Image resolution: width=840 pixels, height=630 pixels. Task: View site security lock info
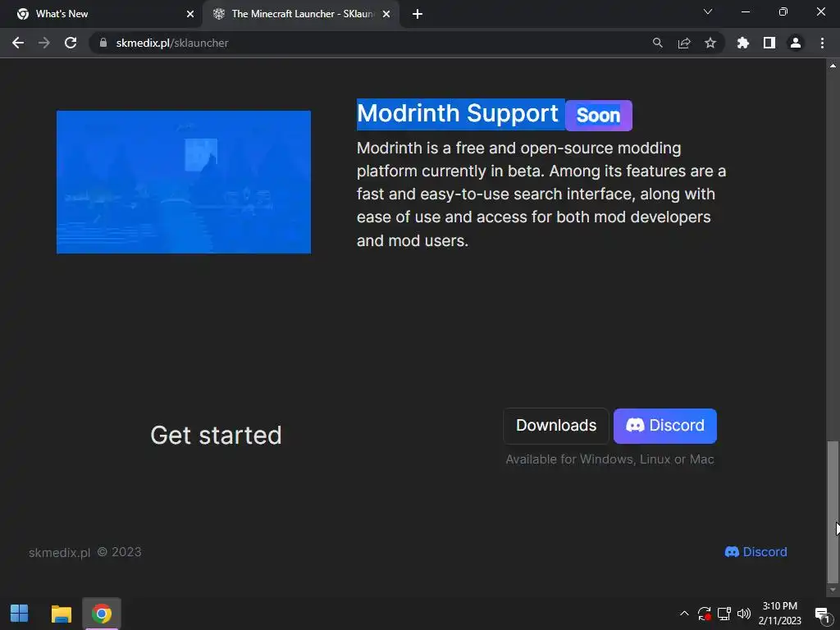point(103,43)
